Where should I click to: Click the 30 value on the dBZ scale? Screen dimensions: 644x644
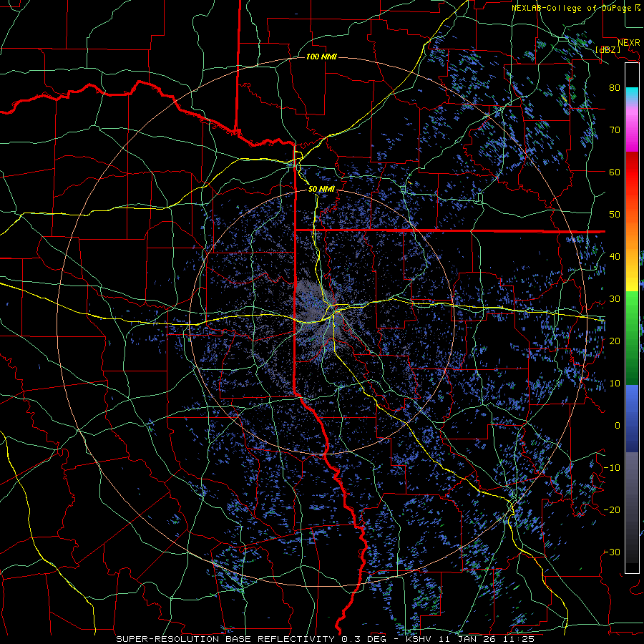(x=615, y=298)
